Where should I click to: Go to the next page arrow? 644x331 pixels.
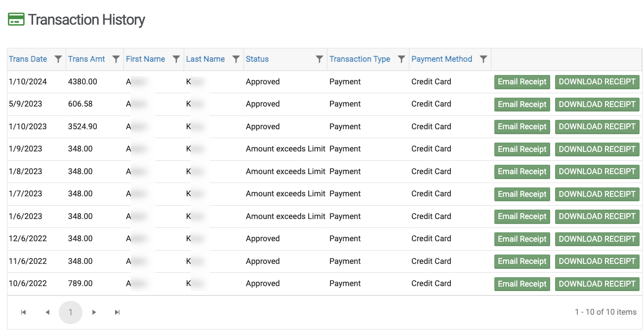pyautogui.click(x=94, y=312)
